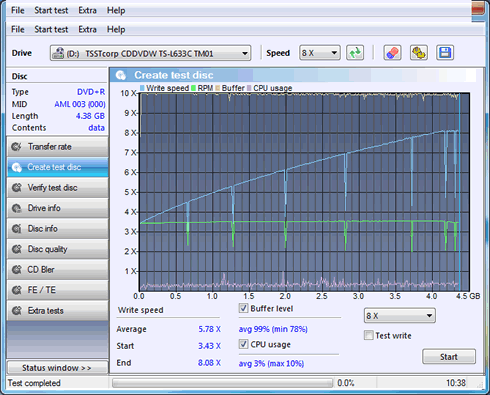Click the erase disc icon in toolbar
Viewport: 490px width, 395px height.
pos(392,53)
